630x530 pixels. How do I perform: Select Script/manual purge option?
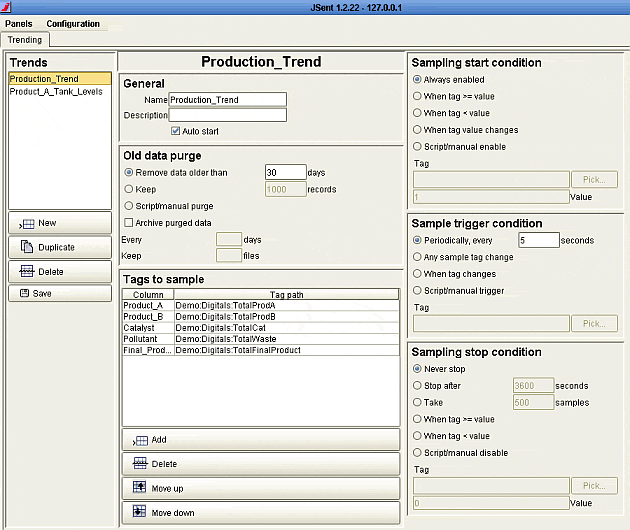click(x=129, y=206)
